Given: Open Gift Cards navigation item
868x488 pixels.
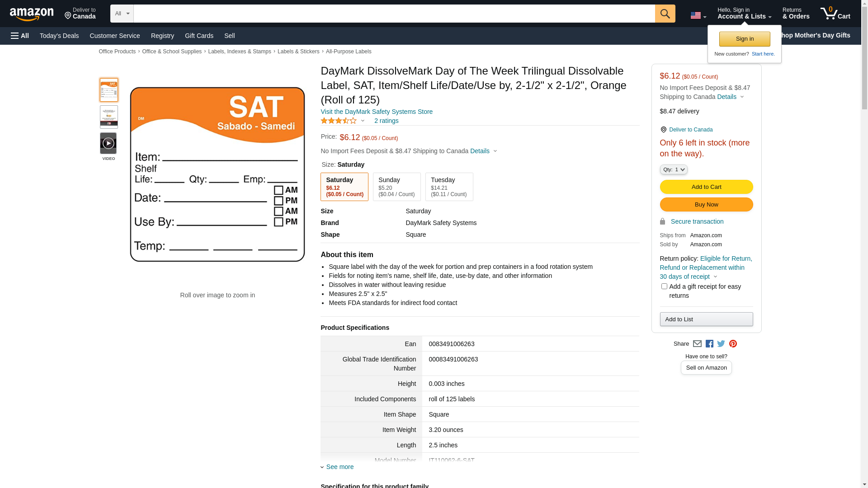Looking at the screenshot, I should pos(199,36).
